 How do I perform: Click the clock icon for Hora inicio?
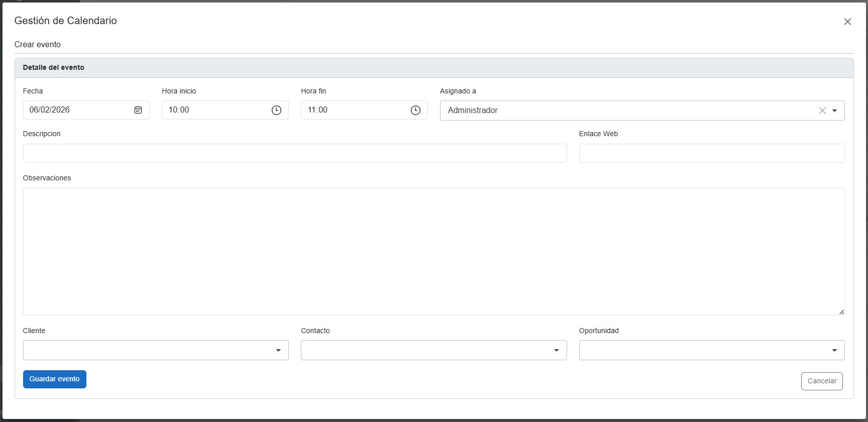[276, 110]
